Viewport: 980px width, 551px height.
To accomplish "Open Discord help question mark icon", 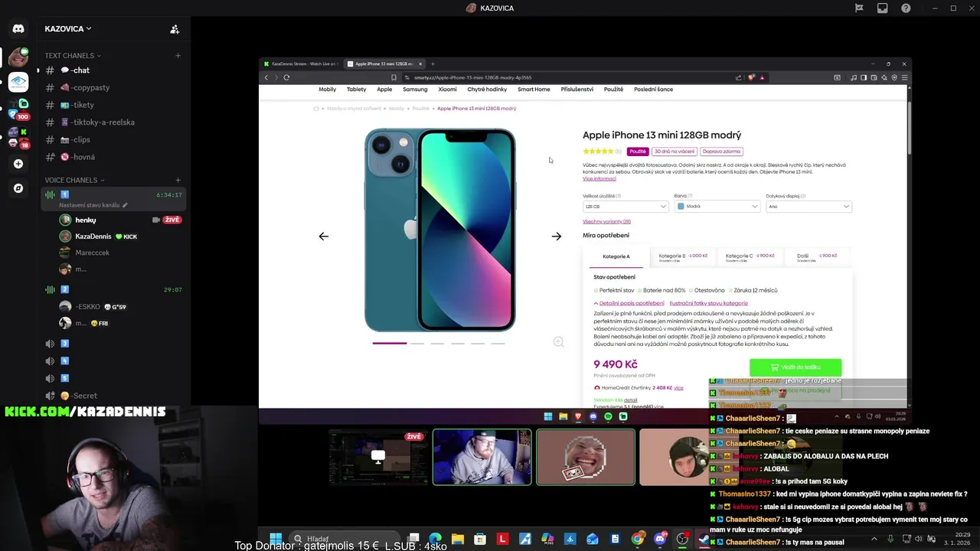I will [906, 8].
